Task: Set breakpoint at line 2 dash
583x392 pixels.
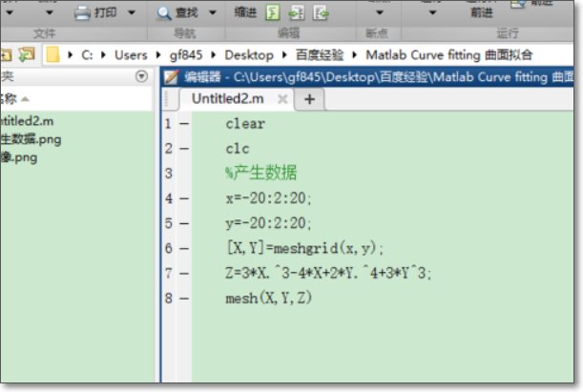Action: 184,149
